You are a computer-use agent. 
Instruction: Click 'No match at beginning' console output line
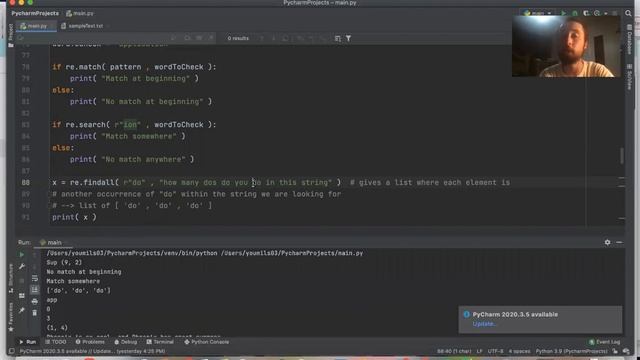tap(84, 272)
